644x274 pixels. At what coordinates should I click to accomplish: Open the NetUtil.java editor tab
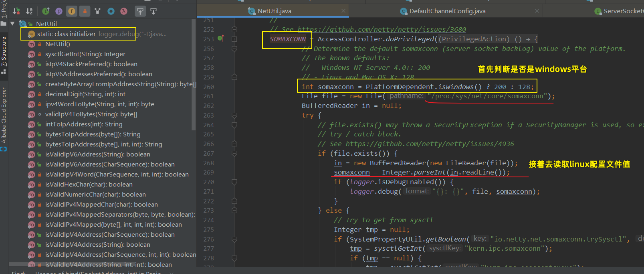[274, 11]
